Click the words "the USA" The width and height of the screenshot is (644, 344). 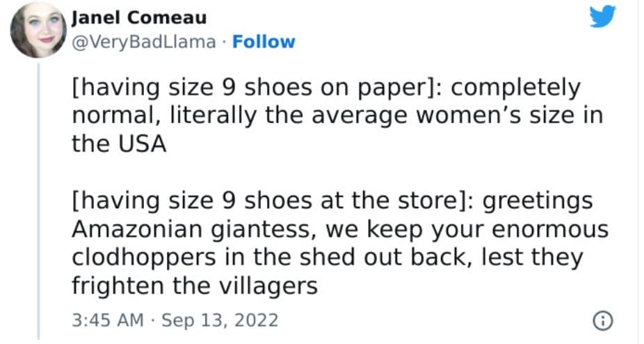point(119,143)
